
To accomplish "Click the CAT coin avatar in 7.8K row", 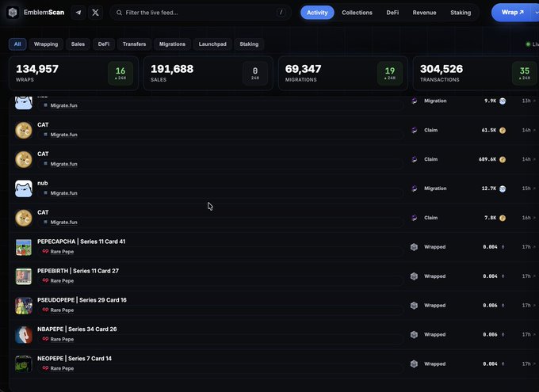I will [x=24, y=218].
